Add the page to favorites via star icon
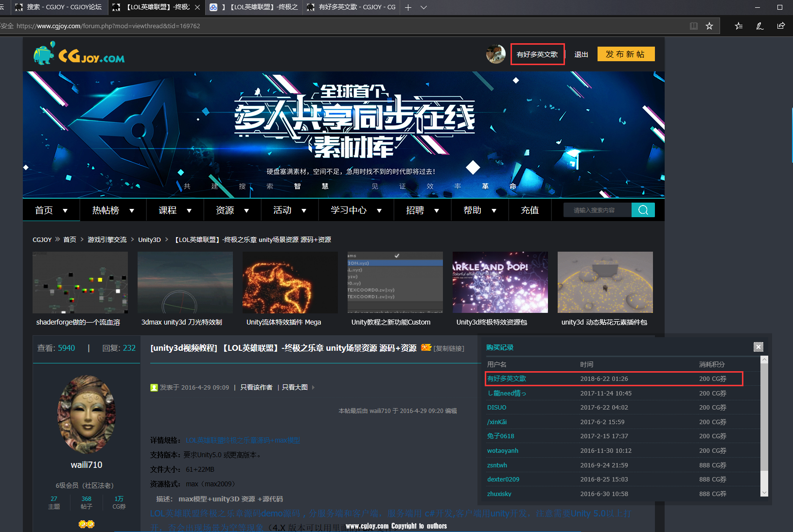This screenshot has height=532, width=793. [709, 26]
